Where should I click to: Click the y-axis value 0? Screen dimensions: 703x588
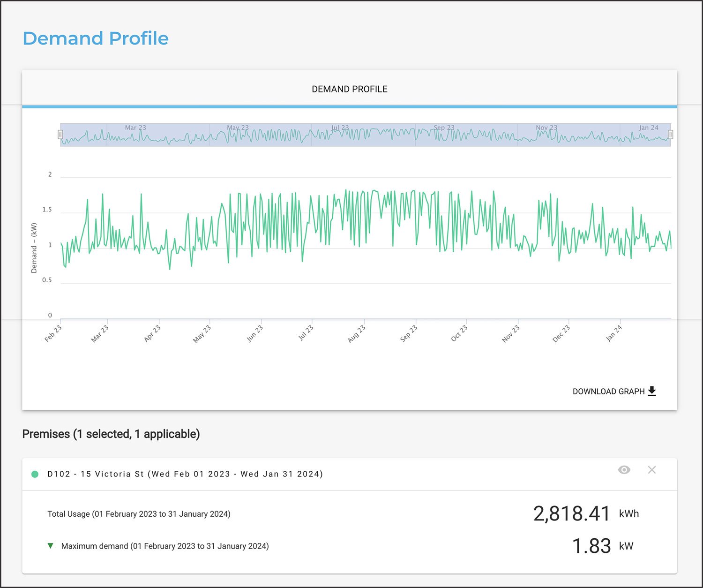click(x=50, y=315)
